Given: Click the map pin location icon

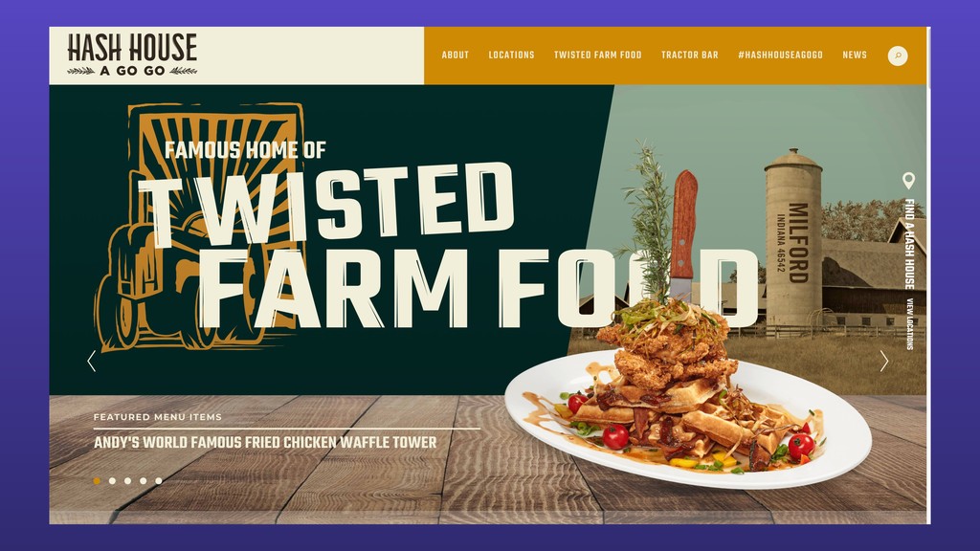Looking at the screenshot, I should [x=909, y=181].
